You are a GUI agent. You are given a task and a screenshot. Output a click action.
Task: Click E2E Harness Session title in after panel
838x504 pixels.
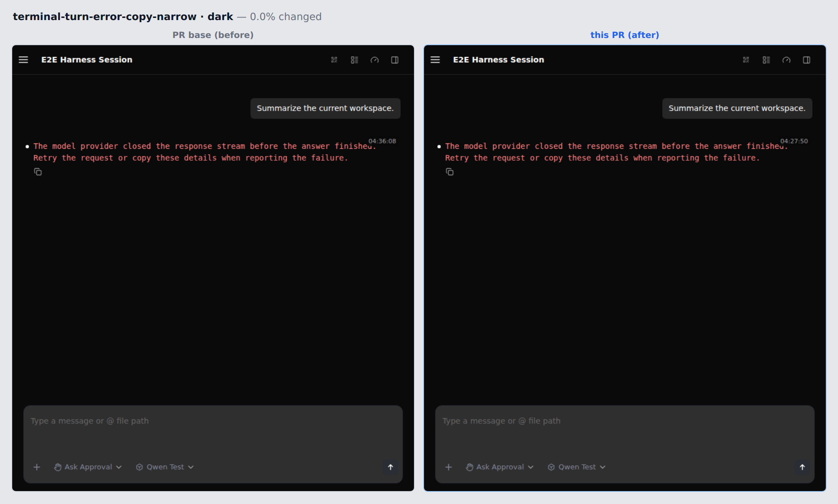tap(499, 60)
